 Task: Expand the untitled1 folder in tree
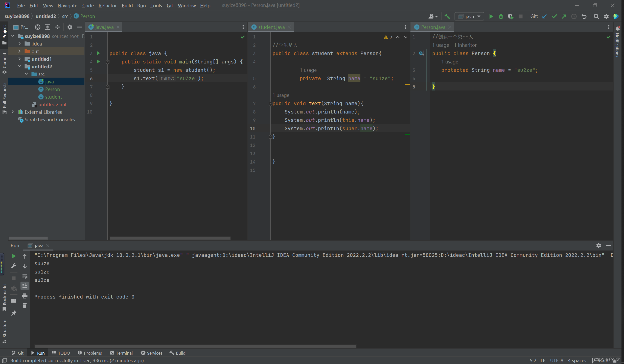[x=19, y=59]
